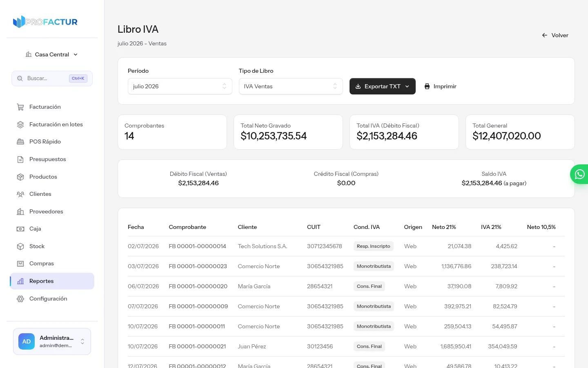
Task: Expand the Exportar TXT chevron
Action: (x=407, y=86)
